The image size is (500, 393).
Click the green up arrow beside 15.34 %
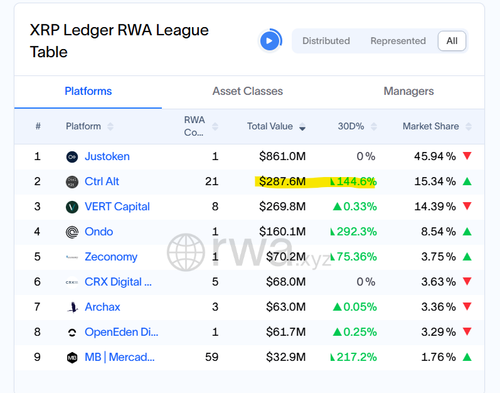coord(467,181)
